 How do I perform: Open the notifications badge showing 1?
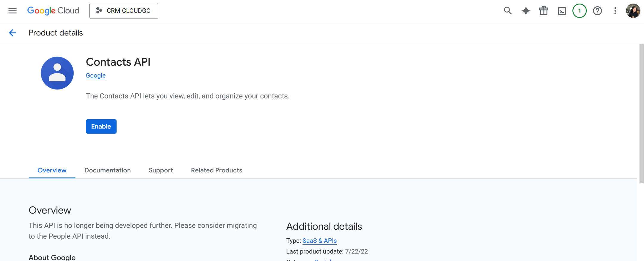point(579,11)
